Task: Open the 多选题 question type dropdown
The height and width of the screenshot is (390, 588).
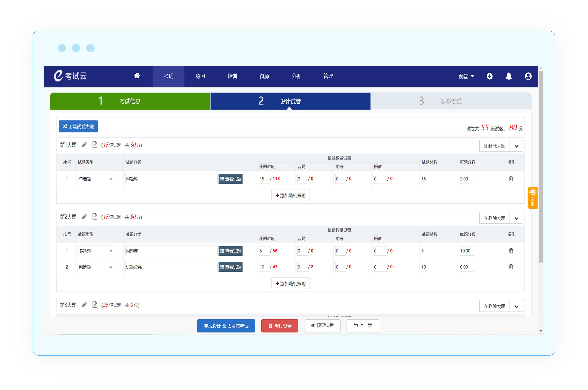Action: pyautogui.click(x=96, y=251)
